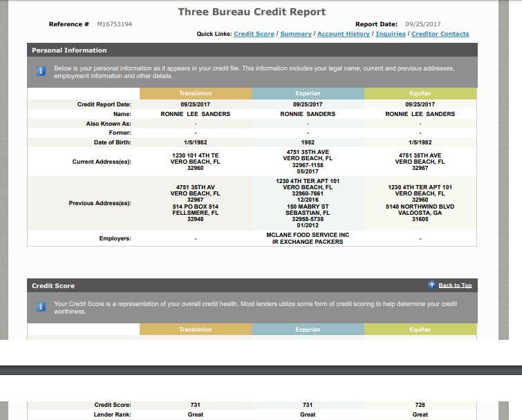Image resolution: width=522 pixels, height=420 pixels.
Task: Click the info icon in Credit Score section
Action: point(41,307)
